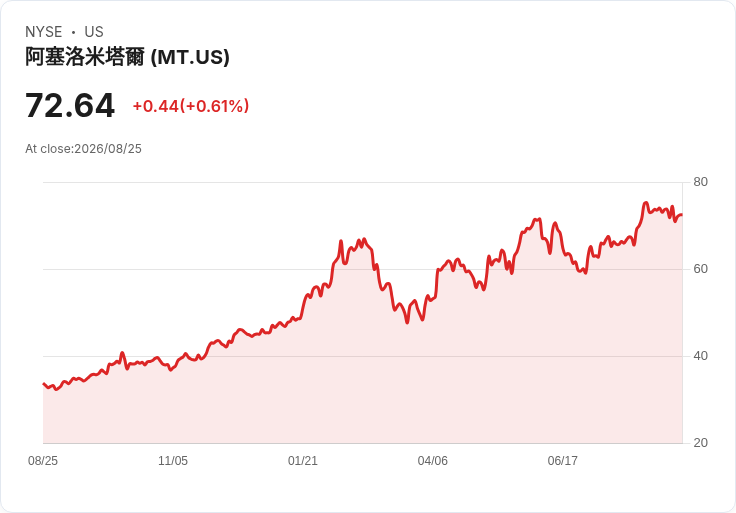This screenshot has height=513, width=736.
Task: Click the 60 value on price axis
Action: click(x=700, y=269)
